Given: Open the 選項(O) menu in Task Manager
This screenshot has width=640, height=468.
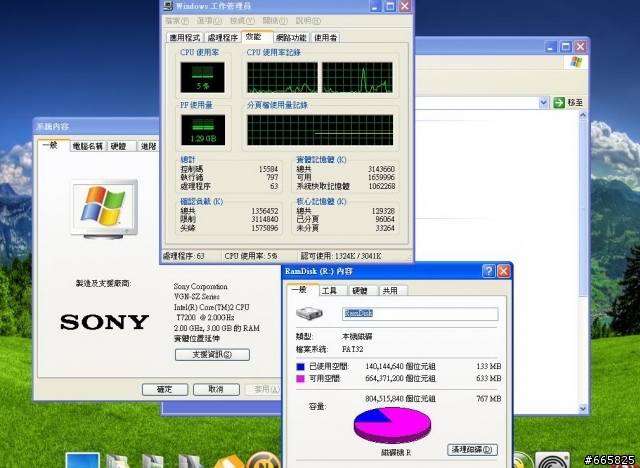Looking at the screenshot, I should point(209,20).
